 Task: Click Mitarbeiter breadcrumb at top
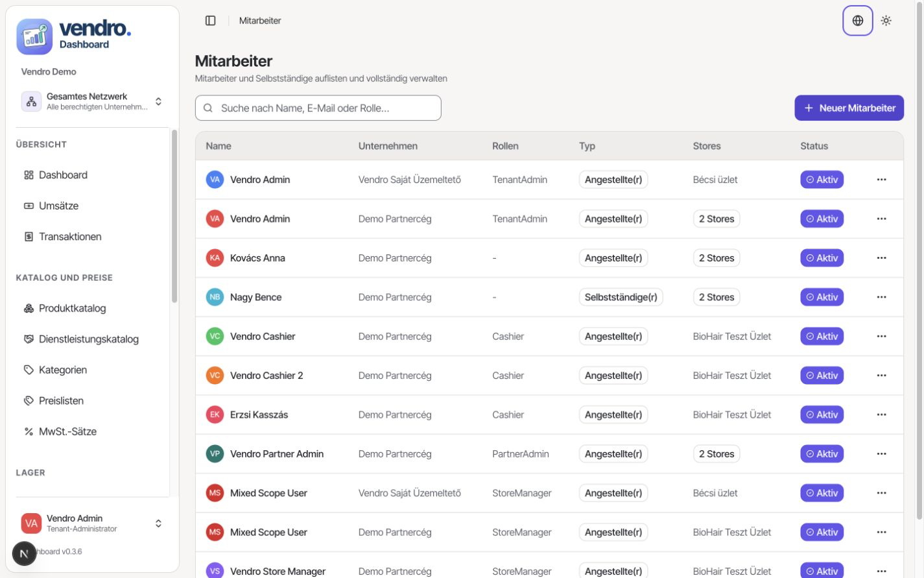(x=260, y=21)
